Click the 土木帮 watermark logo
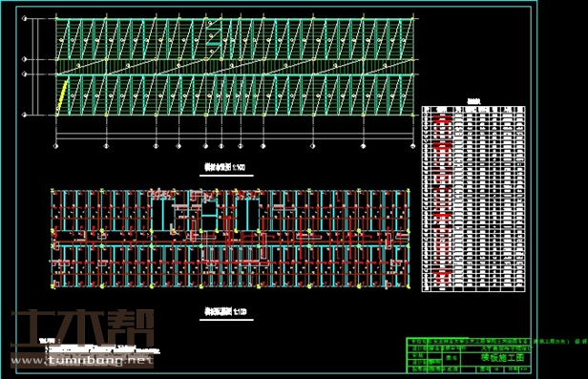Image resolution: width=588 pixels, height=379 pixels. pyautogui.click(x=82, y=328)
